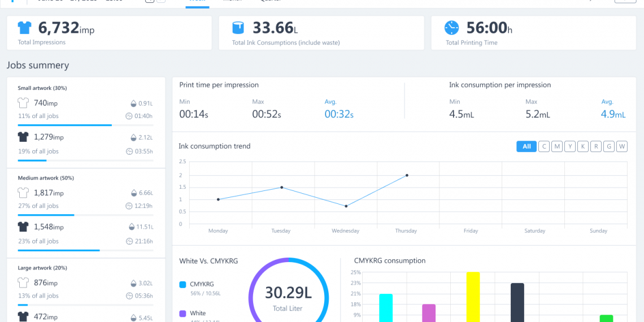Click the yellow bar in CMYKRG consumption chart
The height and width of the screenshot is (322, 644).
click(x=473, y=297)
